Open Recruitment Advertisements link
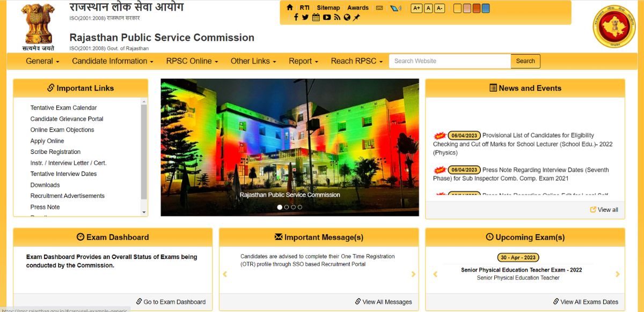Viewport: 644px width, 312px height. point(68,196)
